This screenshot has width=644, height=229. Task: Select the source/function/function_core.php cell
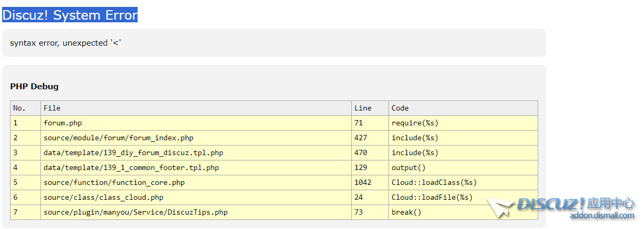pos(196,182)
